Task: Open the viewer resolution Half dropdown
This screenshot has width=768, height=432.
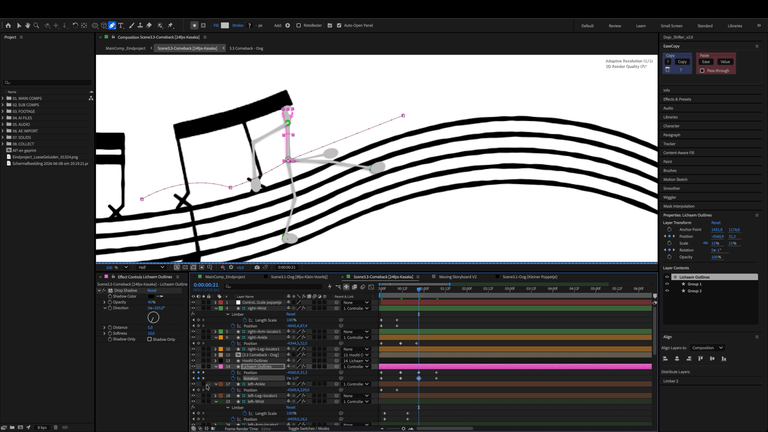Action: [151, 267]
